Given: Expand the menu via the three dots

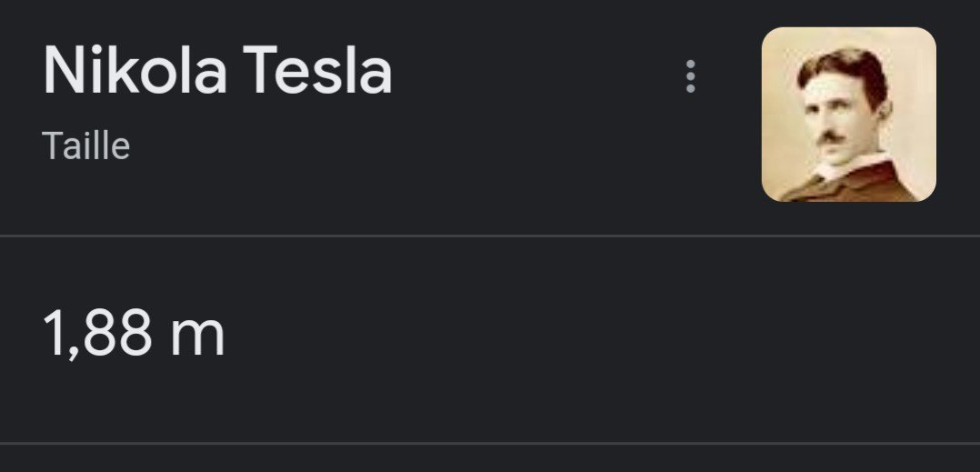Looking at the screenshot, I should tap(691, 77).
